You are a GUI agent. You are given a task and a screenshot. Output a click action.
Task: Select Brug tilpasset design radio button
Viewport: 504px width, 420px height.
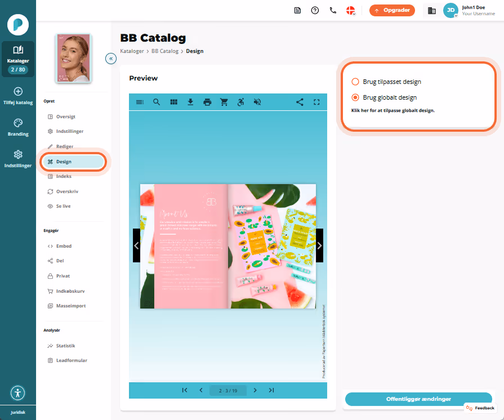[355, 82]
